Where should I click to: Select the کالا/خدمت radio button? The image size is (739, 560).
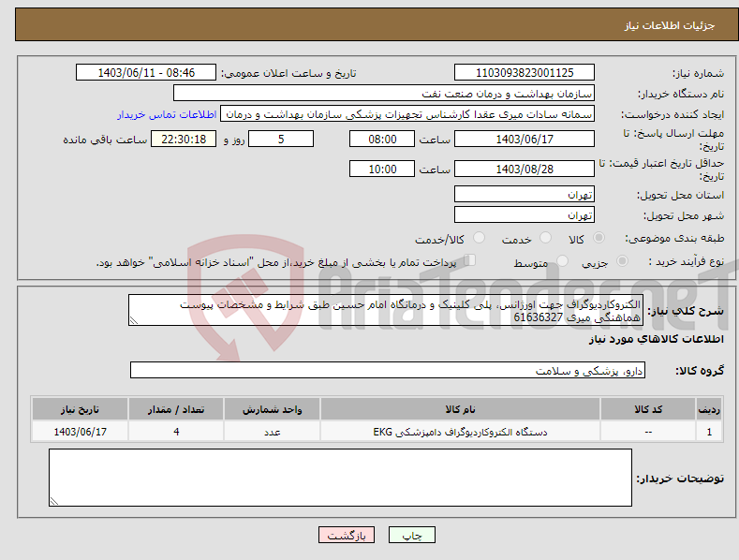tap(479, 238)
